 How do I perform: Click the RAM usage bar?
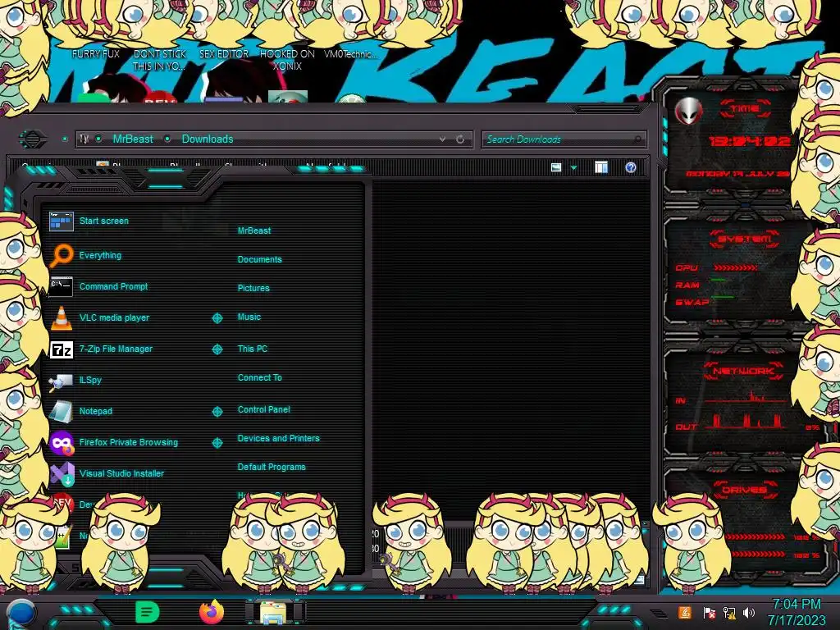point(719,280)
